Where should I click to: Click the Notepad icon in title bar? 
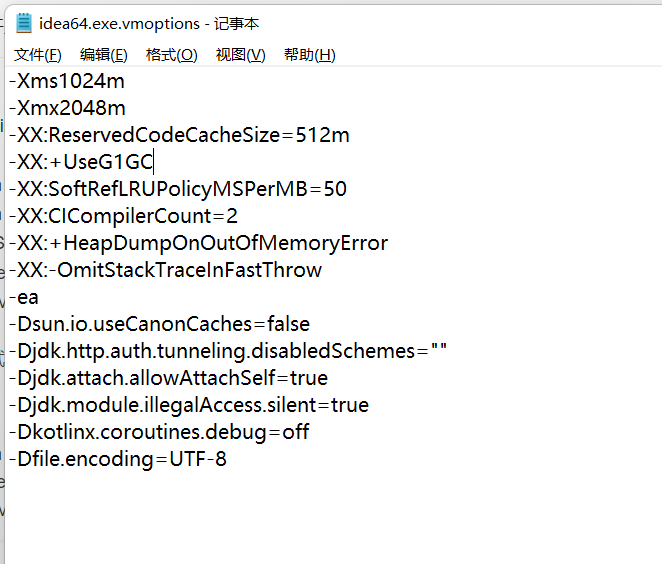point(24,23)
